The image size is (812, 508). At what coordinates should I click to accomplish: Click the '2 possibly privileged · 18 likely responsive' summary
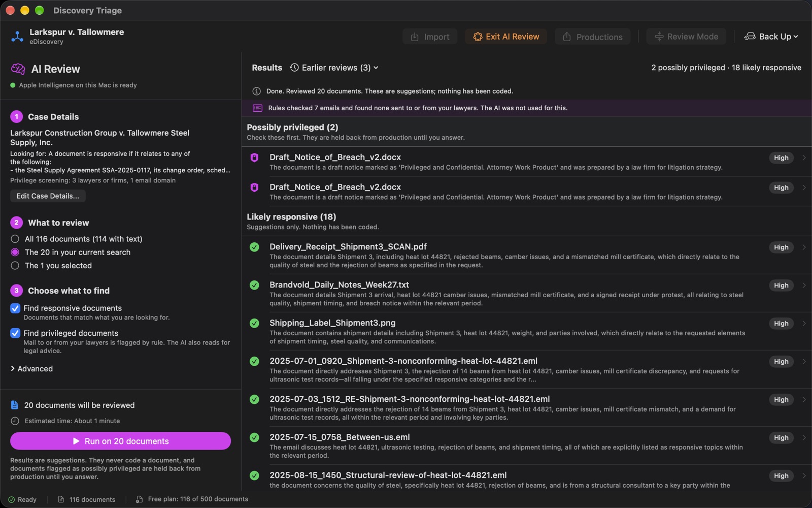(x=726, y=68)
